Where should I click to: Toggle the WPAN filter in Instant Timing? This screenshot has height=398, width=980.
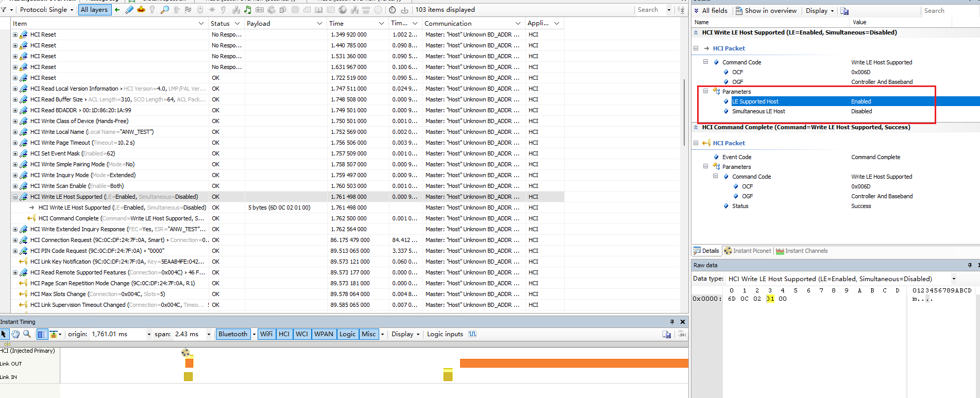tap(324, 334)
